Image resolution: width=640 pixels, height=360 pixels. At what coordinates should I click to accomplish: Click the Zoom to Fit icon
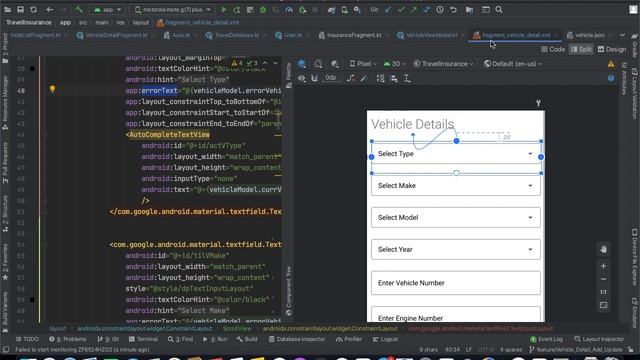tap(603, 305)
